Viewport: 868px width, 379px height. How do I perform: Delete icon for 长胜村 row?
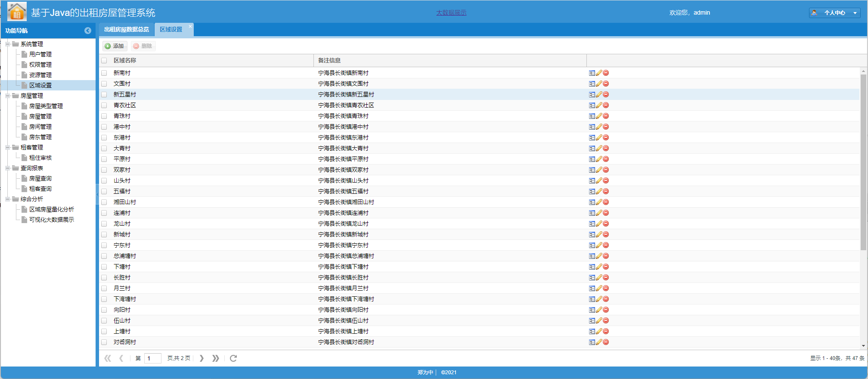pos(606,278)
